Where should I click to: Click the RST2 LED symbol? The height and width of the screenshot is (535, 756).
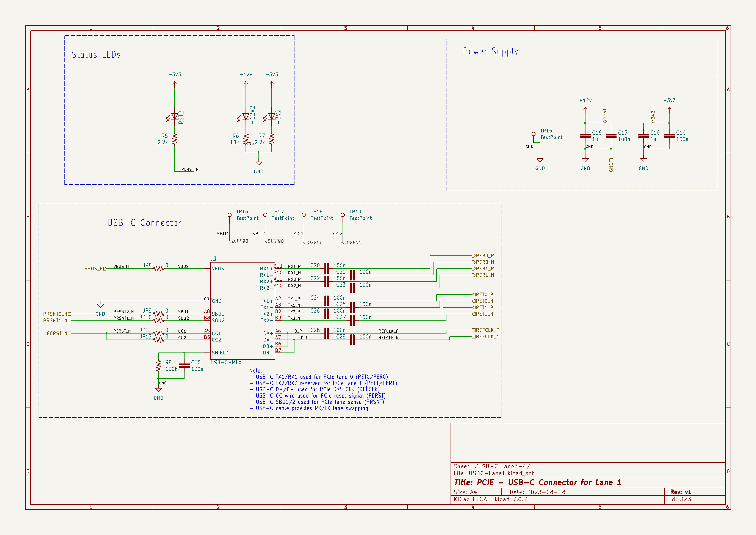pos(175,117)
